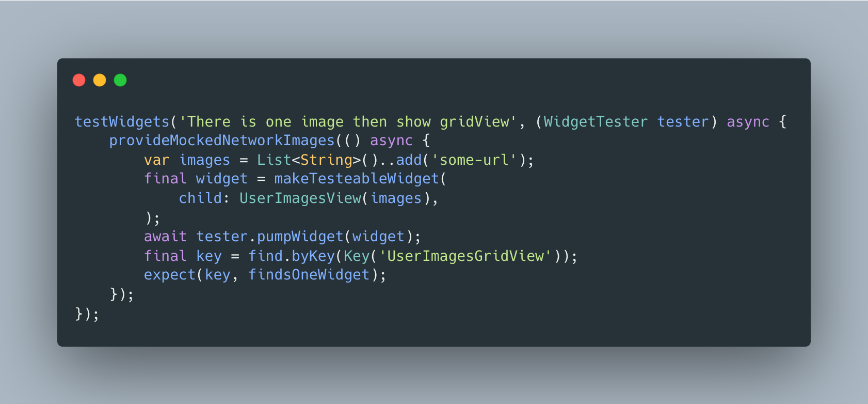Click the red close dot
This screenshot has height=404, width=868.
pyautogui.click(x=79, y=80)
